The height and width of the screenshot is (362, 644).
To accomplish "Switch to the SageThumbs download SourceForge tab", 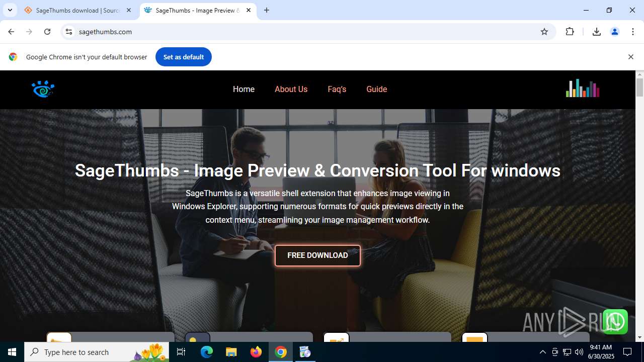I will 78,10.
